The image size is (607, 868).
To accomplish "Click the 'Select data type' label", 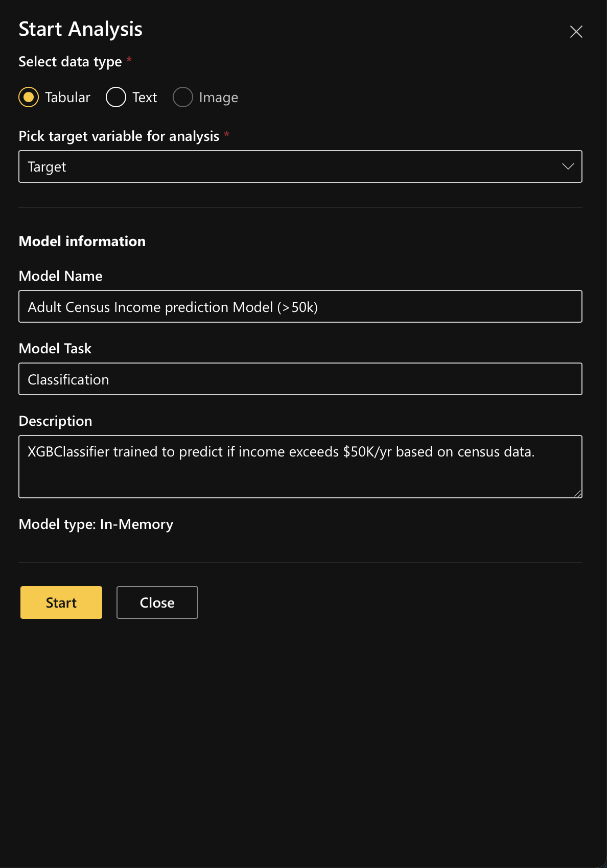I will [70, 62].
